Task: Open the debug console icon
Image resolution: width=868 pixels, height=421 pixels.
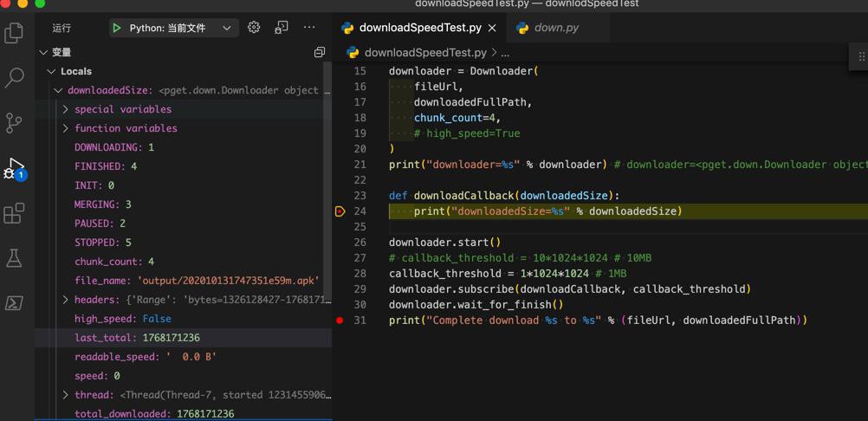Action: coord(282,27)
